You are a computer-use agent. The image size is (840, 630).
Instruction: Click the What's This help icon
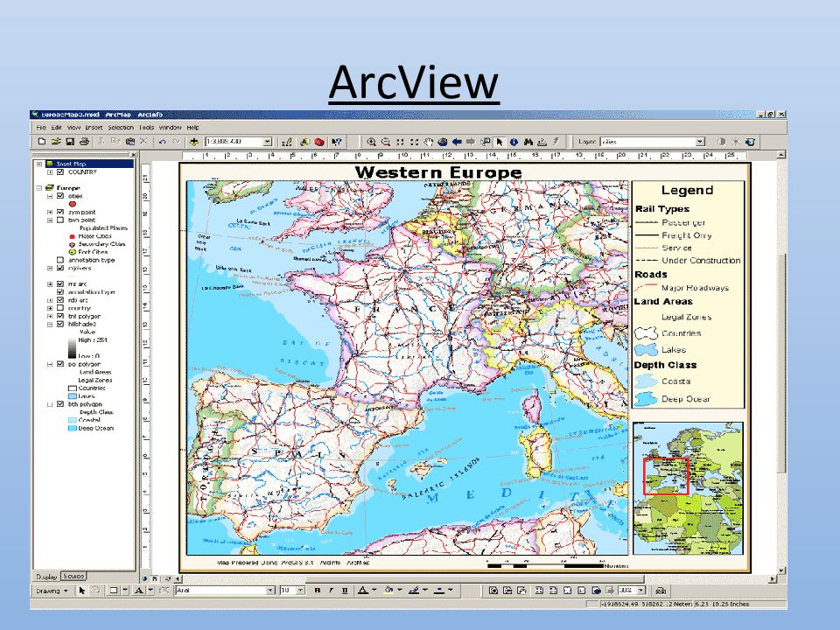coord(336,142)
